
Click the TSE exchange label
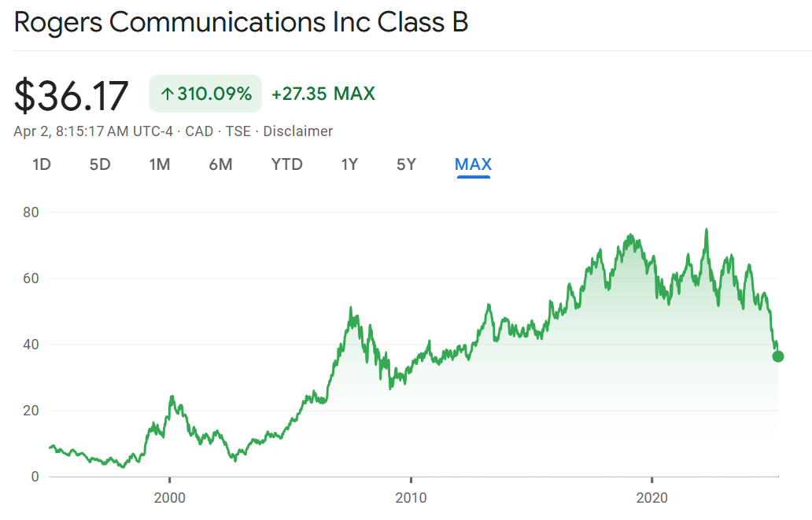[x=238, y=131]
